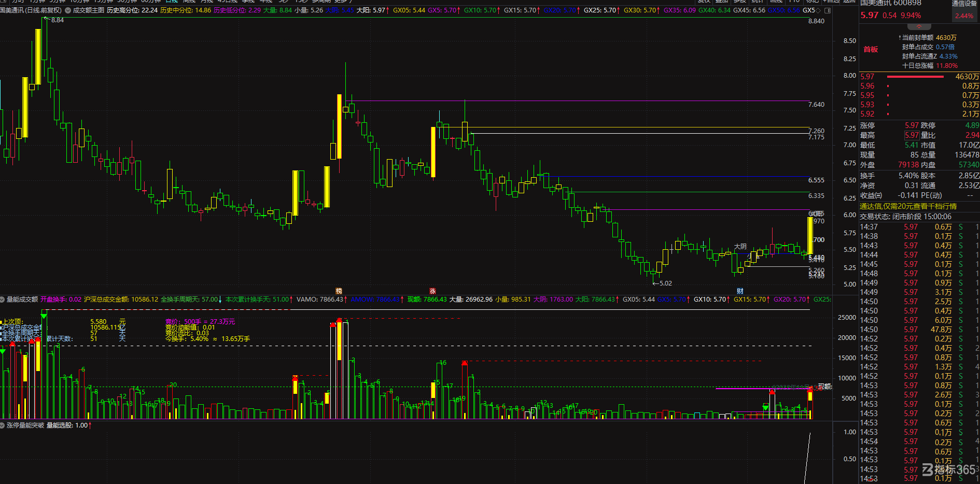
Task: Open the 通达信 20元 千档行情 promotion link
Action: (x=908, y=206)
